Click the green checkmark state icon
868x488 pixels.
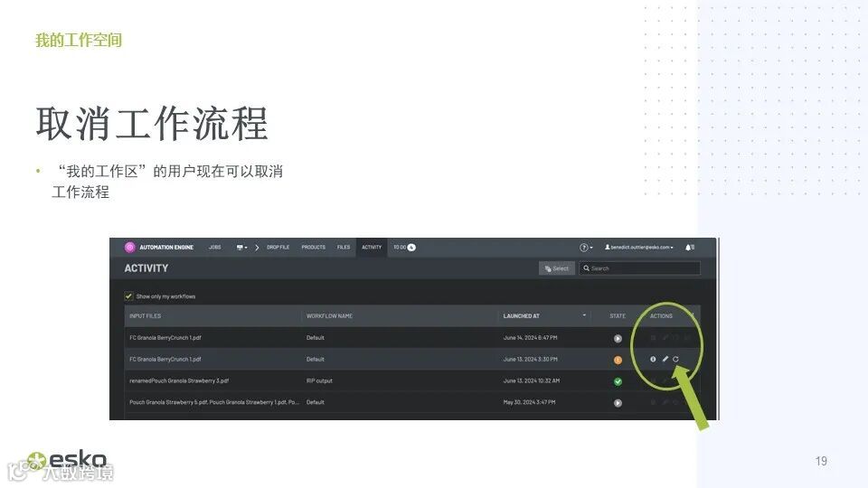[618, 381]
